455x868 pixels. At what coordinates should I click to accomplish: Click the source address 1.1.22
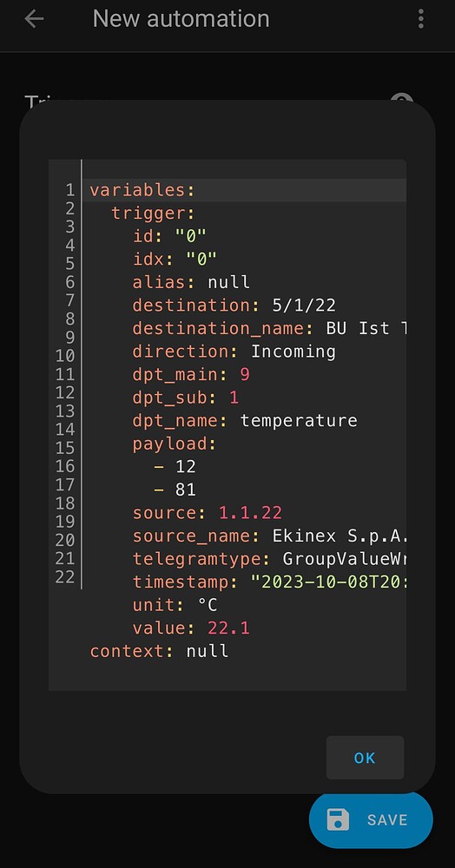coord(250,513)
